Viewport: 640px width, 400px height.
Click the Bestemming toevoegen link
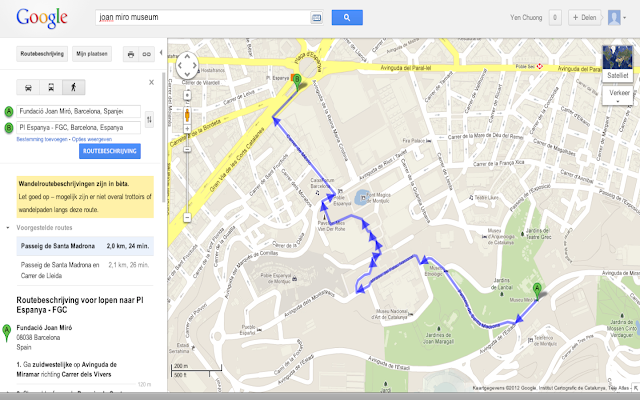coord(42,139)
